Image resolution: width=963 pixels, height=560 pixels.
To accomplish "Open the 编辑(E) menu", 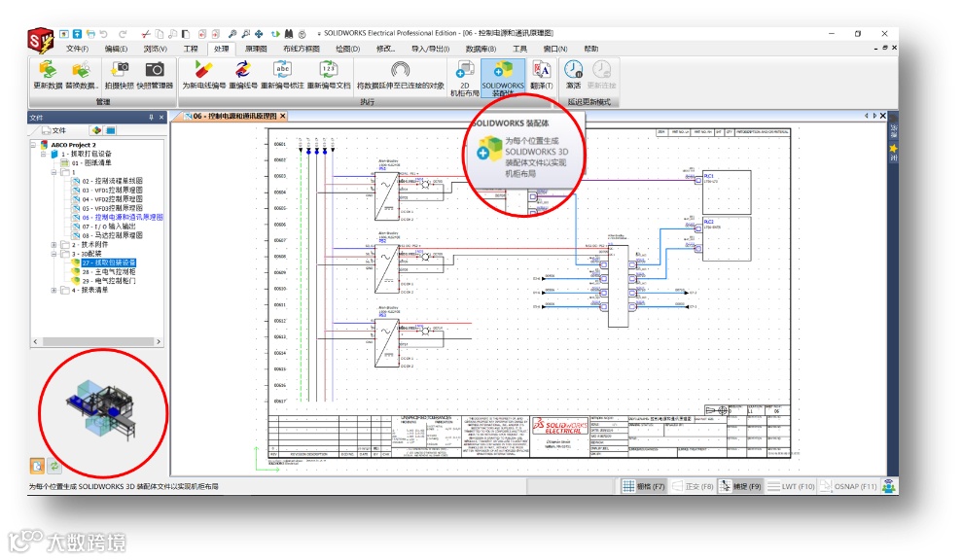I will coord(116,49).
